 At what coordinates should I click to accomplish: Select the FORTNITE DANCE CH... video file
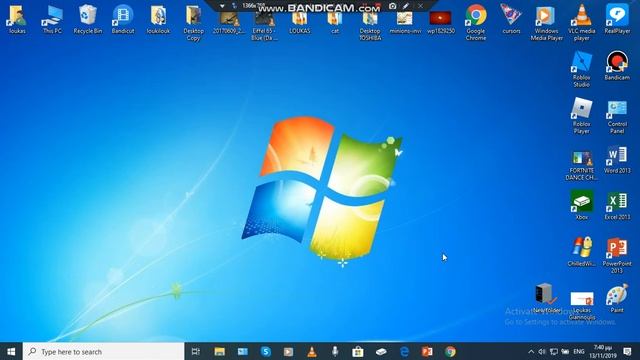pyautogui.click(x=582, y=166)
